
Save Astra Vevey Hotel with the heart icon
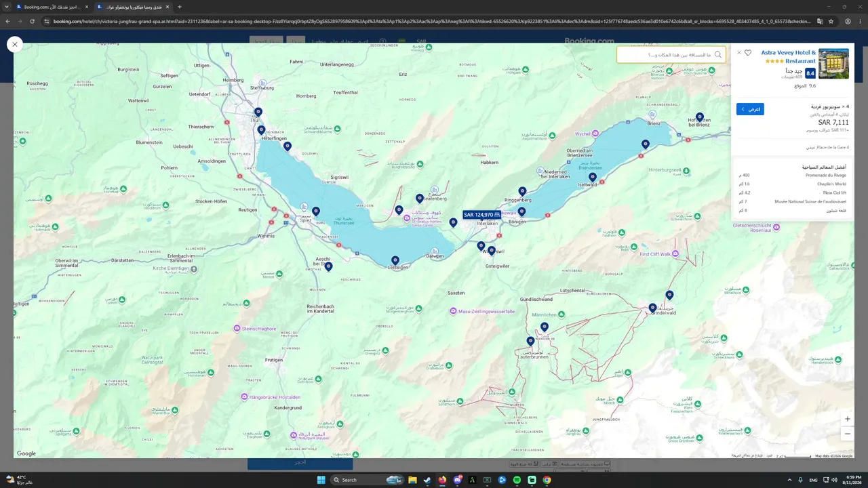[x=748, y=52]
